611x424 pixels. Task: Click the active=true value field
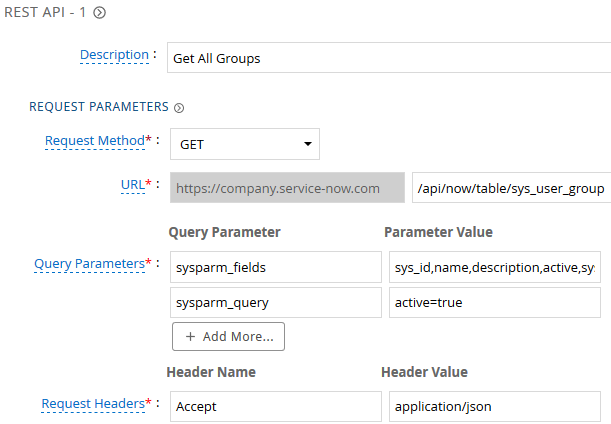click(x=494, y=302)
